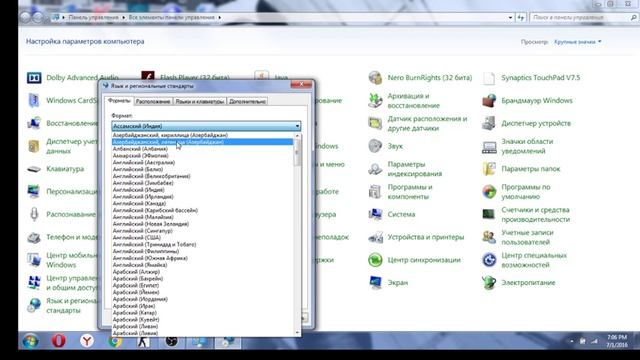Switch to the Расположение tab

pyautogui.click(x=153, y=101)
